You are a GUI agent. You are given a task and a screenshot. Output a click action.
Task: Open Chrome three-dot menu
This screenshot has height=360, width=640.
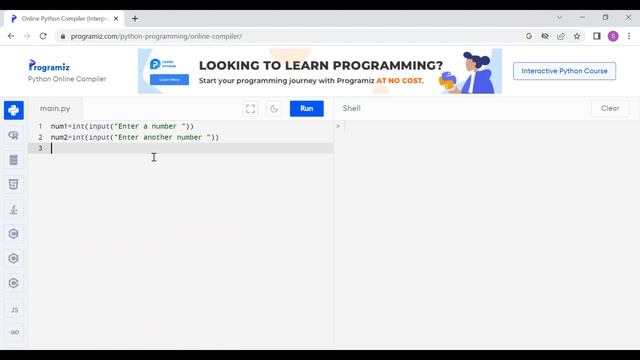629,36
